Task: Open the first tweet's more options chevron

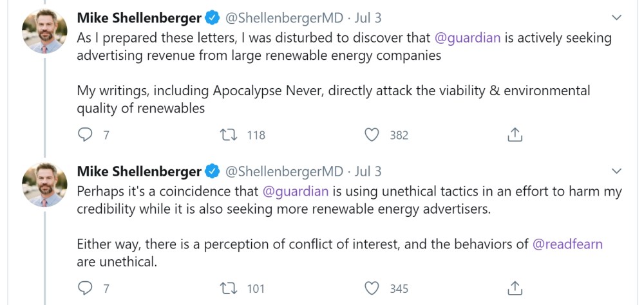Action: pos(616,17)
